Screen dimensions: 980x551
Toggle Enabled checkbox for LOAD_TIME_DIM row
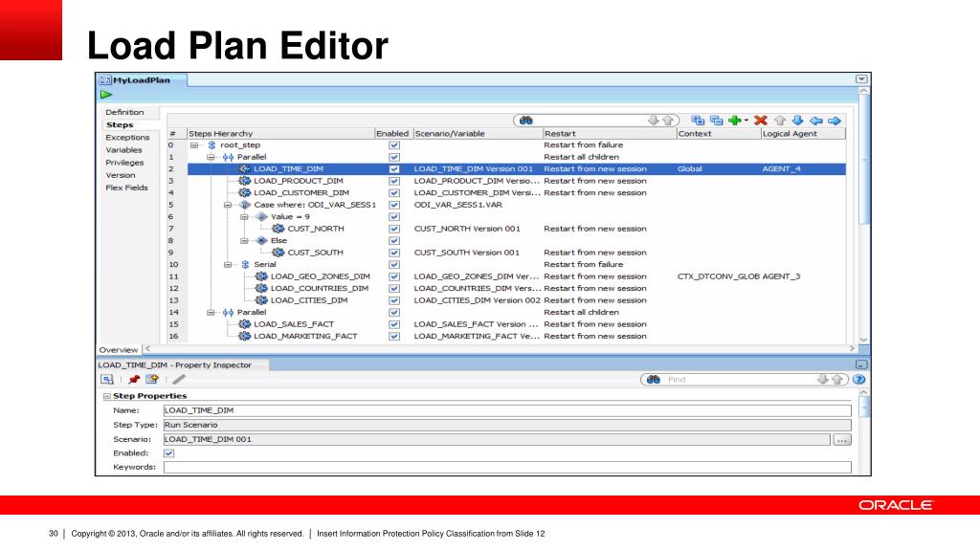(394, 168)
